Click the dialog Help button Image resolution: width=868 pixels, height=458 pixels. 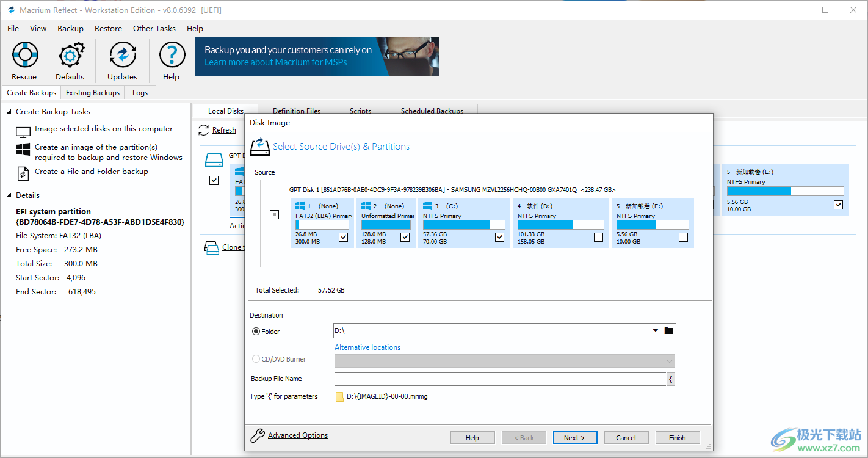click(x=472, y=438)
